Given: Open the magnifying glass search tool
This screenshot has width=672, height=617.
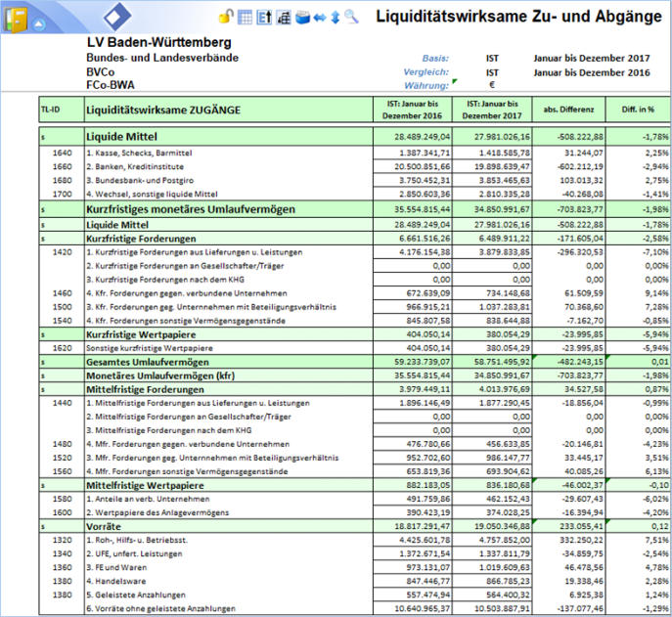Looking at the screenshot, I should click(351, 17).
